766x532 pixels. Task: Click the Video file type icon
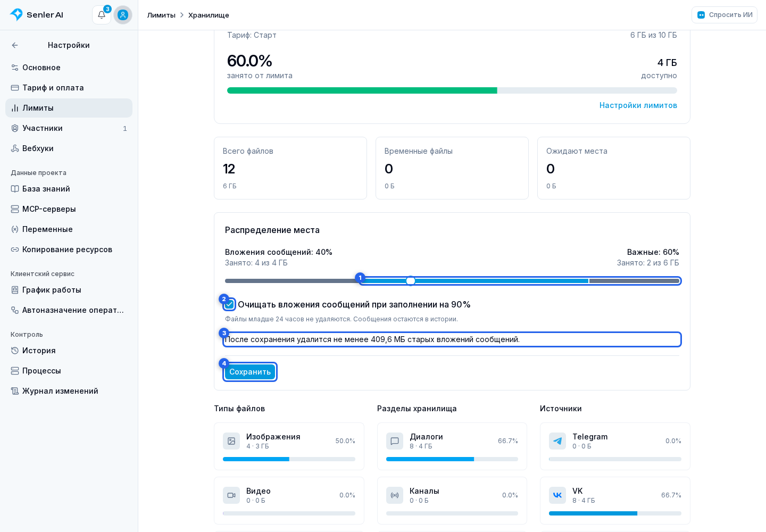(x=231, y=495)
